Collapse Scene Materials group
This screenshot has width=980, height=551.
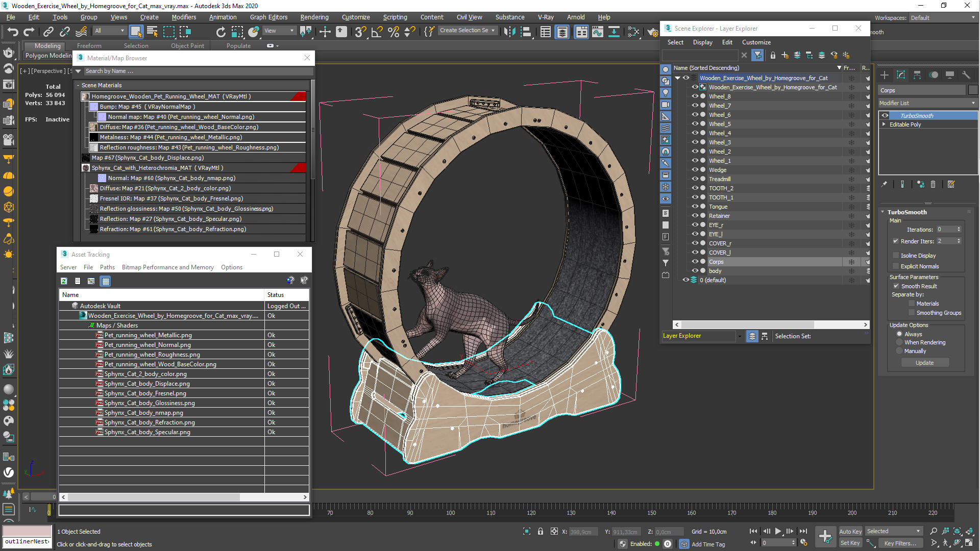click(x=78, y=85)
